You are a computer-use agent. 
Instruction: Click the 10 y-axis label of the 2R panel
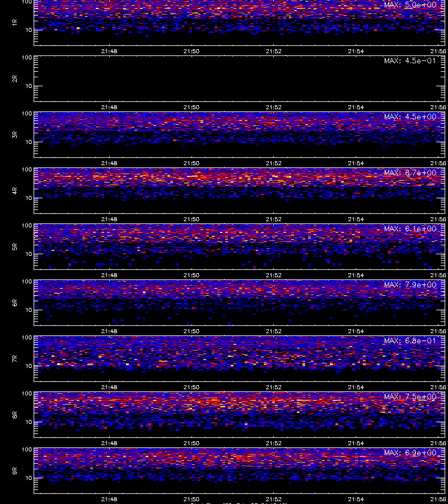pos(29,86)
